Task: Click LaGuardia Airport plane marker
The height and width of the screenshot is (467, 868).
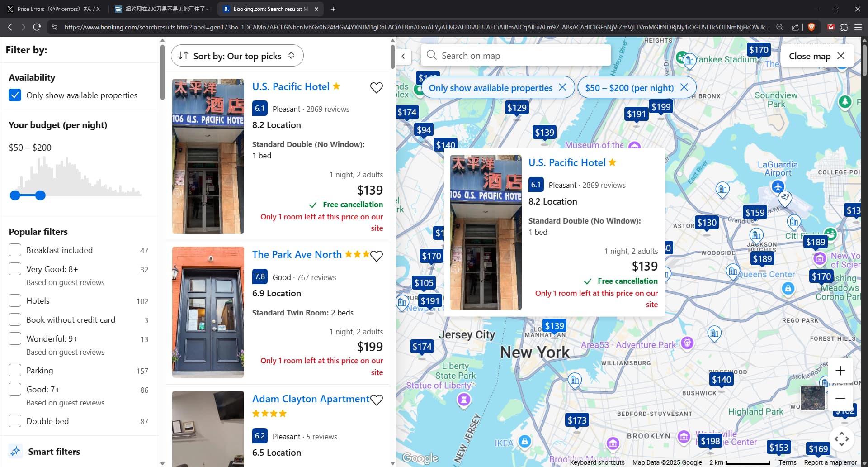Action: pos(778,186)
